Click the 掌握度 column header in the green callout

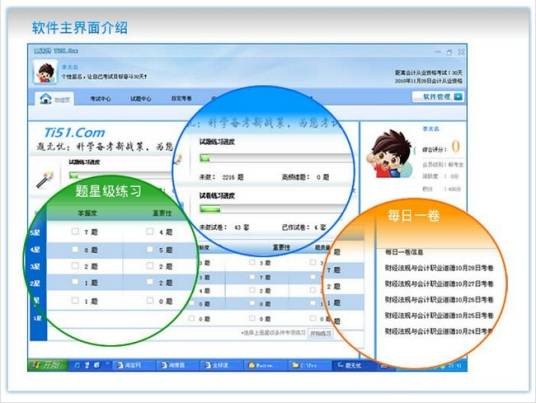tap(88, 213)
